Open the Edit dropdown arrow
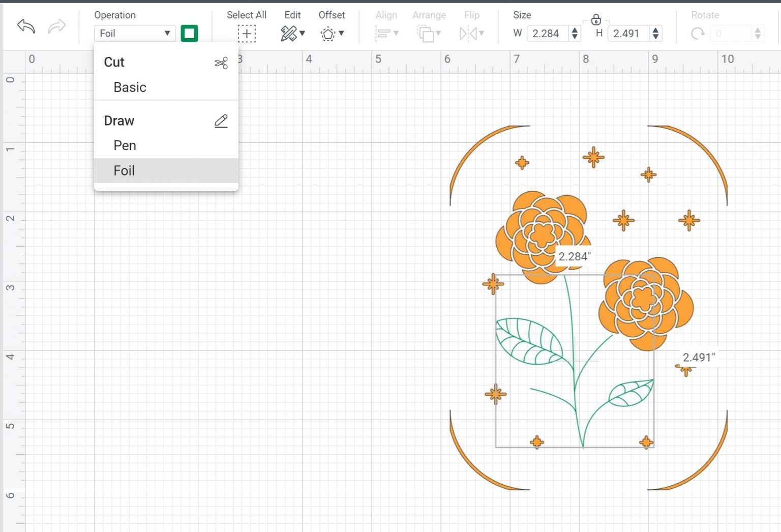The image size is (781, 532). (303, 34)
